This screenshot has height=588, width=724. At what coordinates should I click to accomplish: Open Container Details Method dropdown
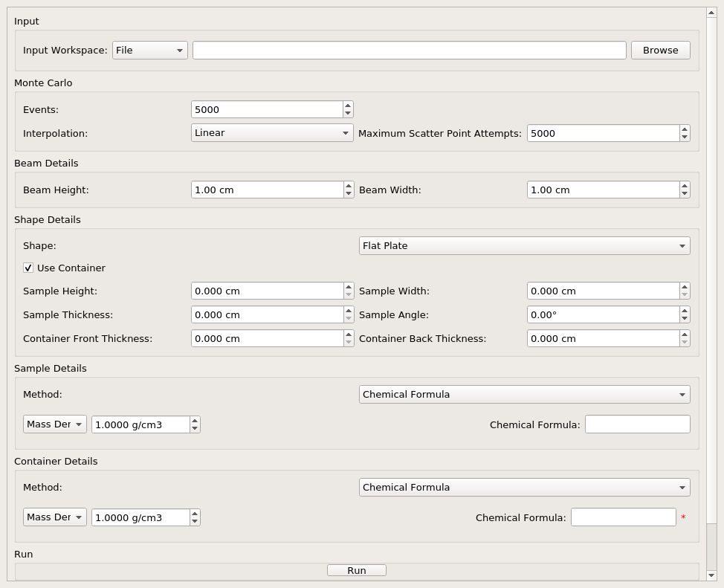pos(525,488)
